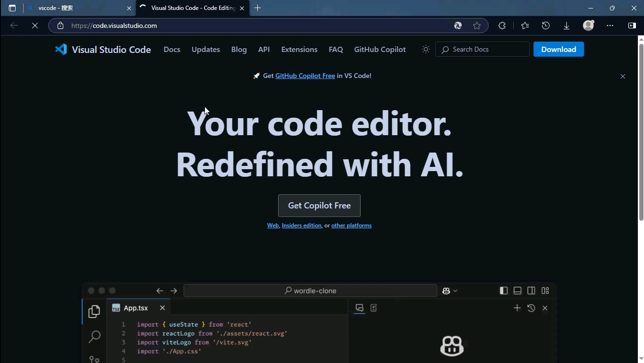Open the browser Extensions puzzle icon
This screenshot has height=363, width=644.
pos(502,26)
